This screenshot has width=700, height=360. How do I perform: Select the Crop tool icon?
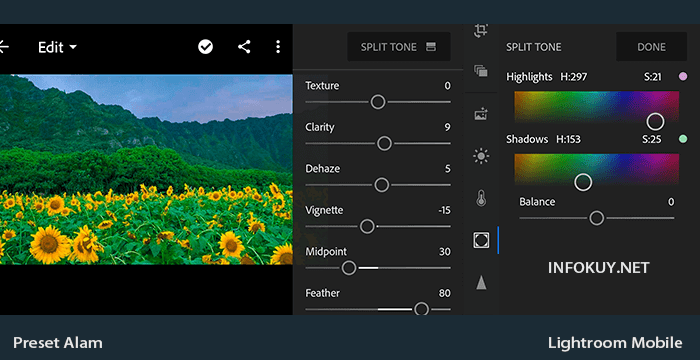(x=481, y=30)
